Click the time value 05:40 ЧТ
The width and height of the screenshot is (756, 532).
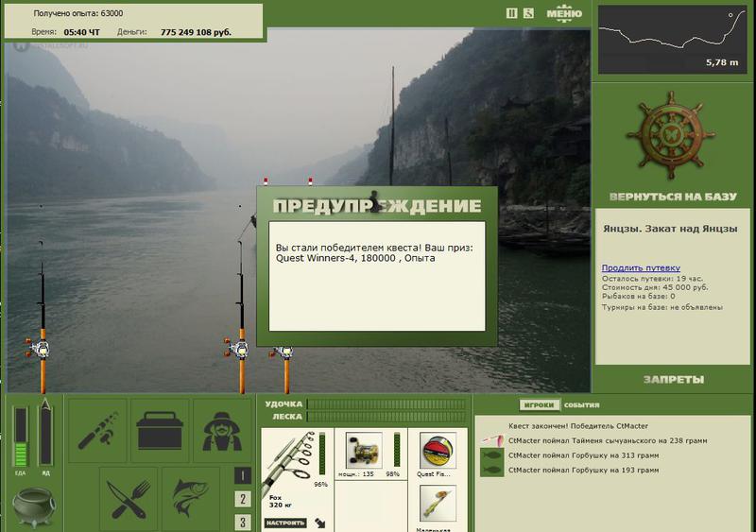pyautogui.click(x=81, y=32)
